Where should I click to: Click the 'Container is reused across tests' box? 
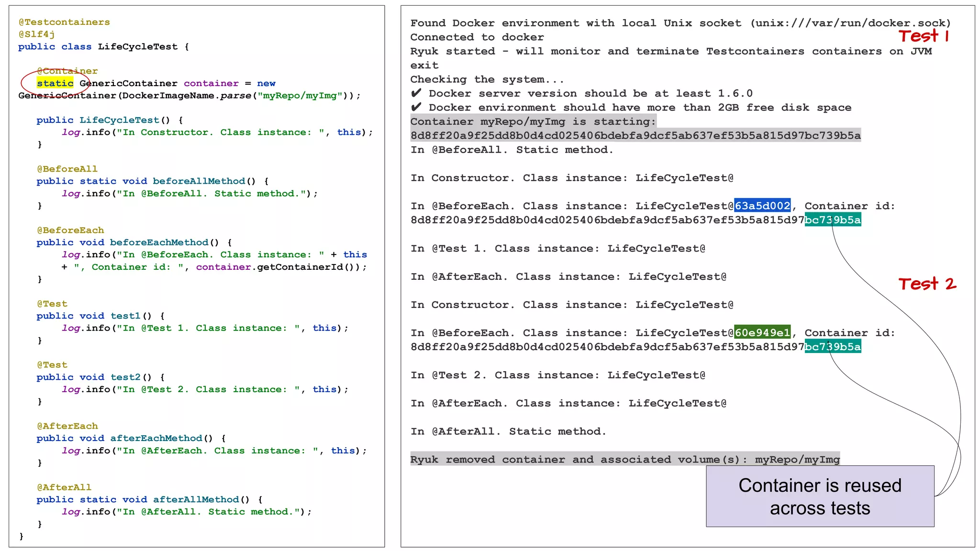[x=820, y=496]
